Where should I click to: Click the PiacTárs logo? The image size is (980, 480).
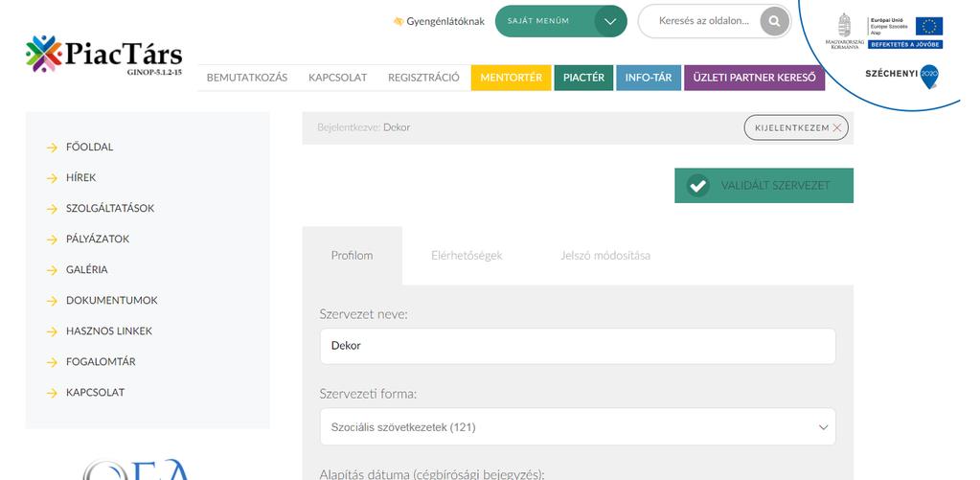click(x=103, y=56)
